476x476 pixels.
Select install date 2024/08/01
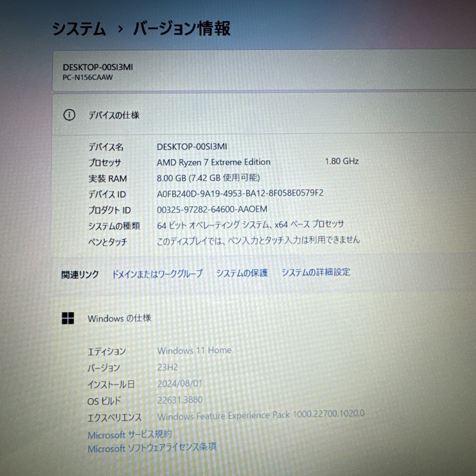click(x=180, y=383)
